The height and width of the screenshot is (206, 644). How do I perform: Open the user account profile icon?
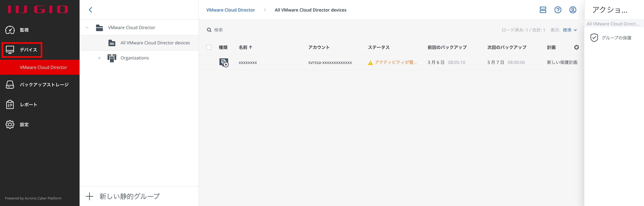pyautogui.click(x=573, y=10)
